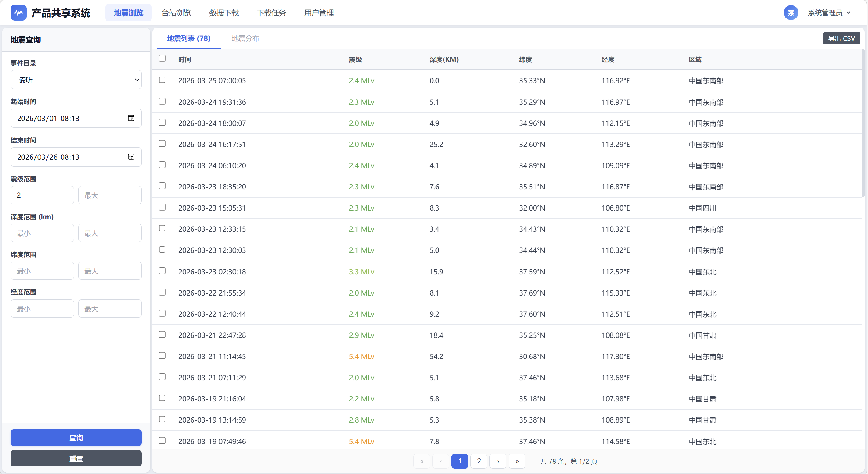Open the 台站浏览 navigation menu
Screen dimensions: 868x474
176,13
